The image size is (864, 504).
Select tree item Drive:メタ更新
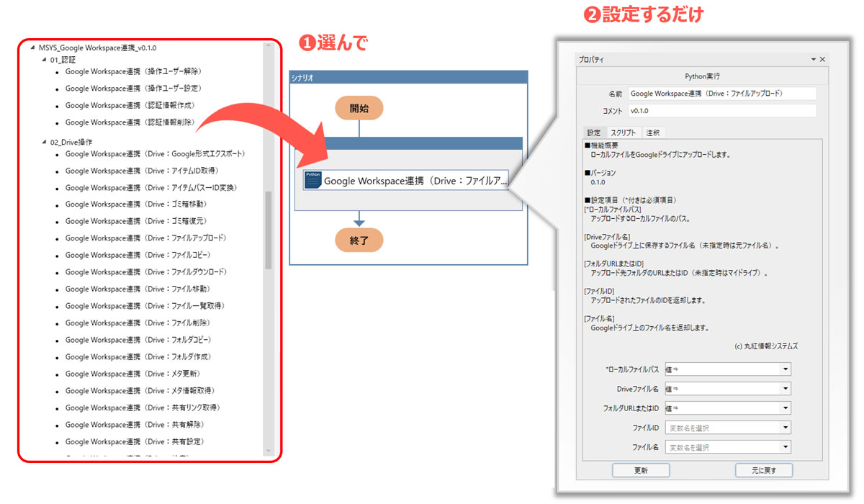(x=133, y=374)
